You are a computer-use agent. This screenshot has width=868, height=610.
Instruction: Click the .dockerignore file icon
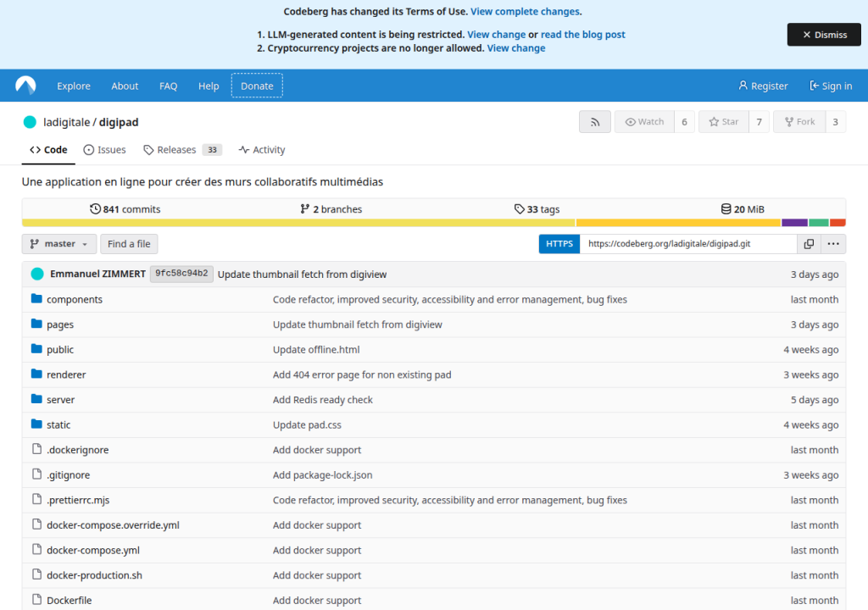point(37,449)
